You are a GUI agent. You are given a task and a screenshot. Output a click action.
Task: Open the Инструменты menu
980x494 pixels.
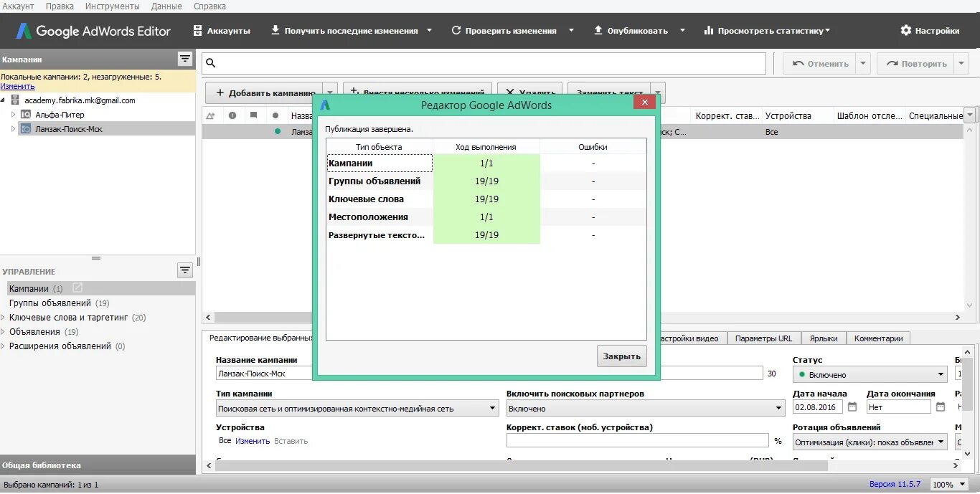(112, 6)
